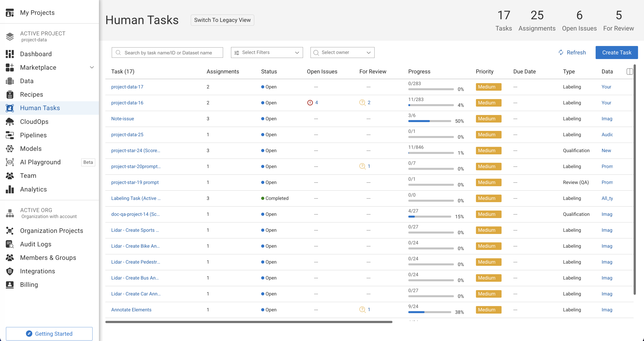
Task: Open the doc-qa-project-14 task link
Action: pyautogui.click(x=136, y=214)
